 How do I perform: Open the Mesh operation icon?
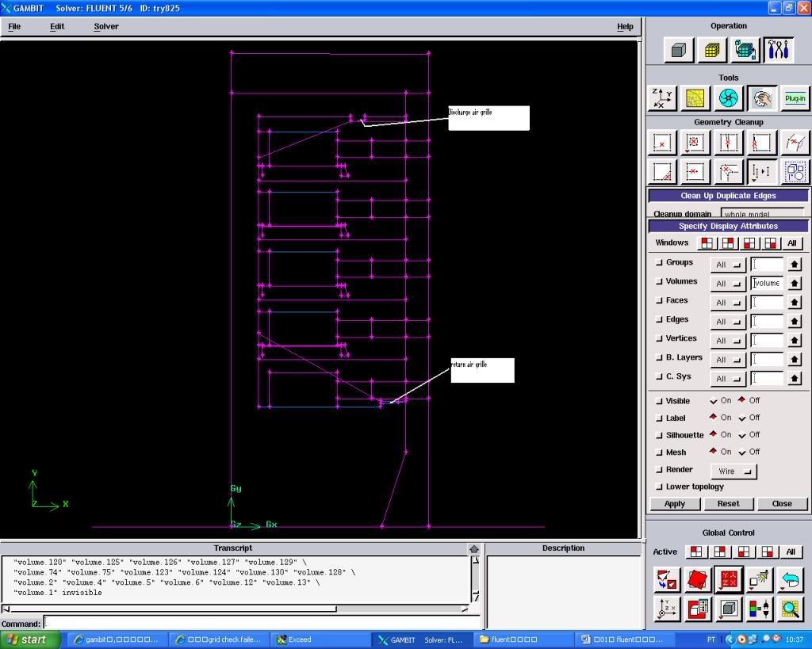(712, 51)
